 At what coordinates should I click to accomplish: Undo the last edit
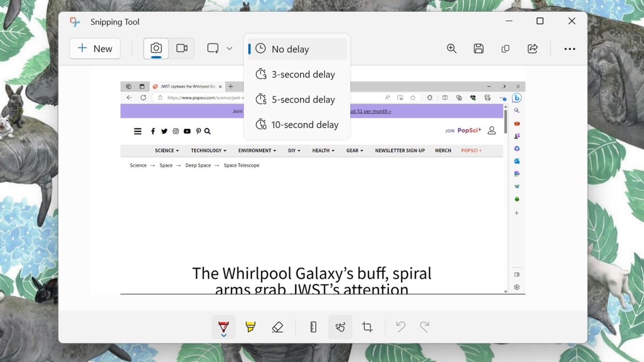coord(400,327)
